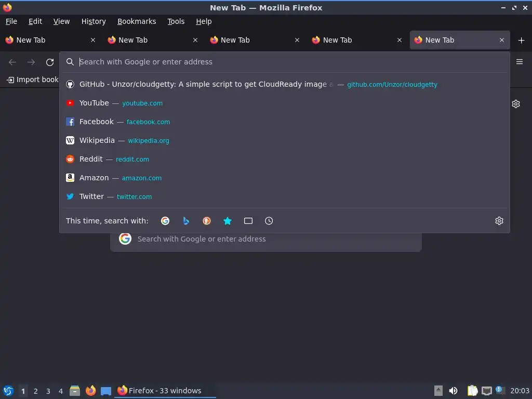The height and width of the screenshot is (399, 532).
Task: Switch to workspace 3
Action: point(48,391)
